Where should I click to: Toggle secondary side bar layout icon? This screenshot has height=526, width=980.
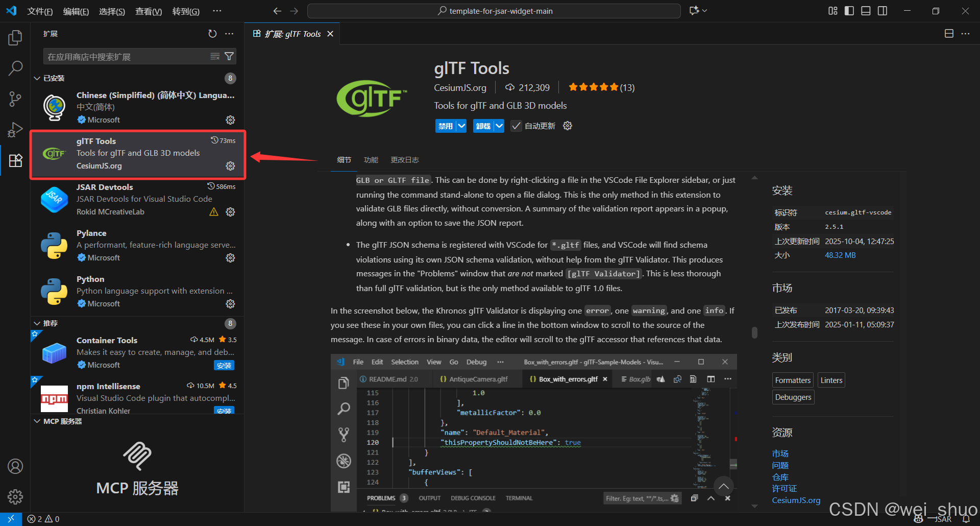point(883,11)
